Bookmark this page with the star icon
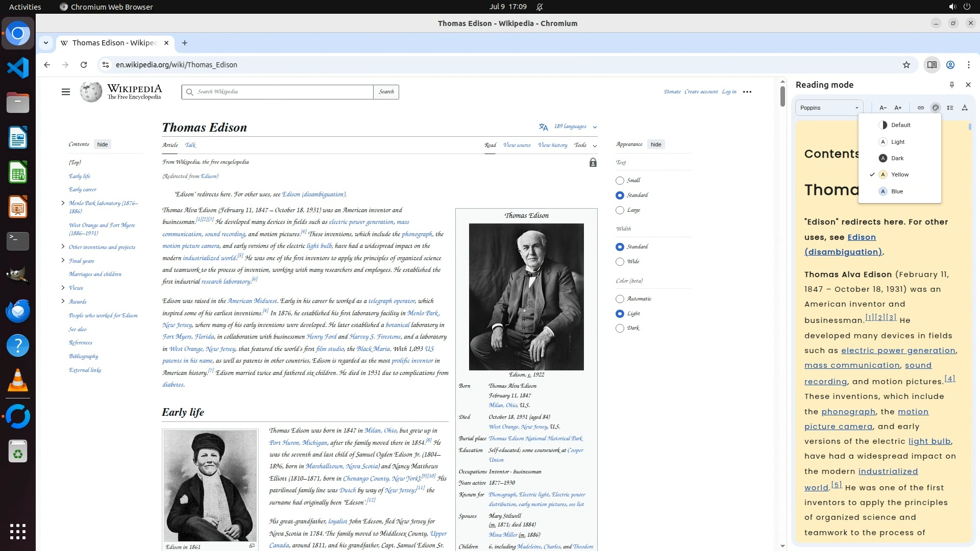This screenshot has width=980, height=551. coord(906,65)
